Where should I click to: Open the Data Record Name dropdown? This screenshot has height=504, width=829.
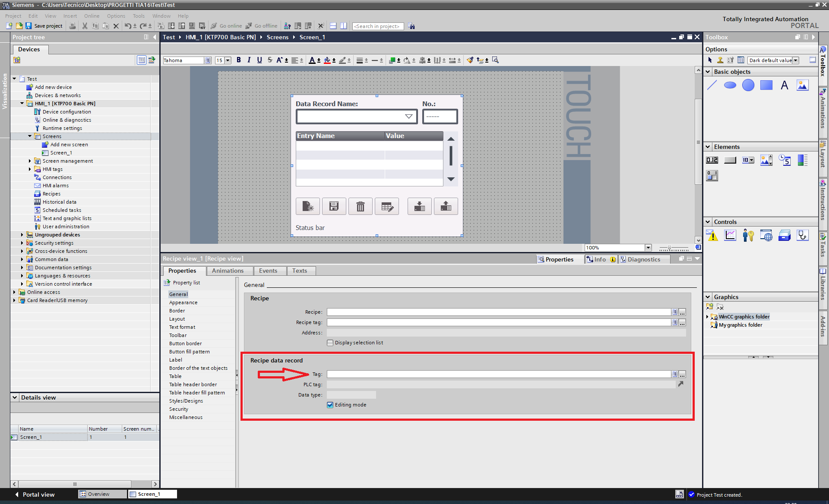pos(408,117)
